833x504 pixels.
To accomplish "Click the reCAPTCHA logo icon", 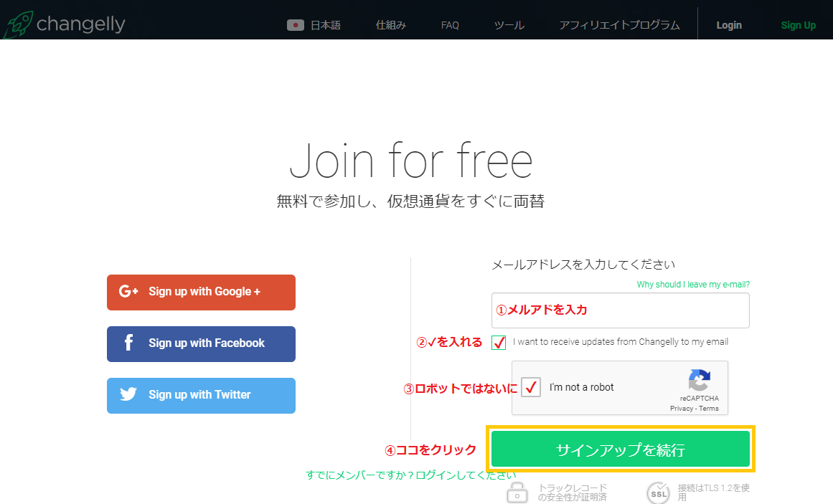I will point(699,380).
